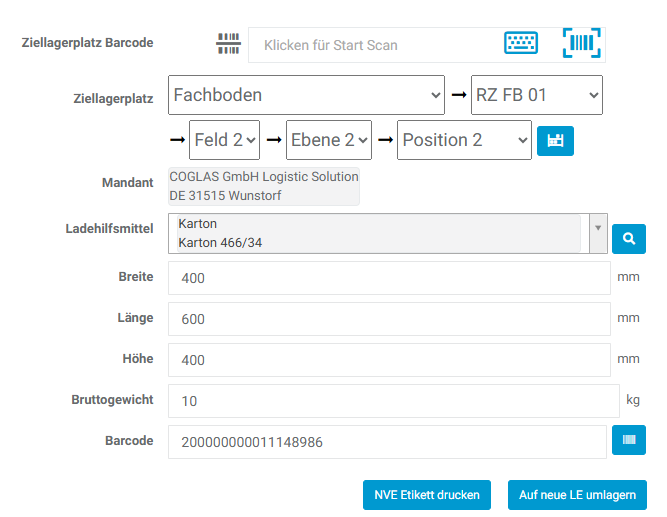Focus the Länge input field
Screen dimensions: 667x517
tap(389, 319)
